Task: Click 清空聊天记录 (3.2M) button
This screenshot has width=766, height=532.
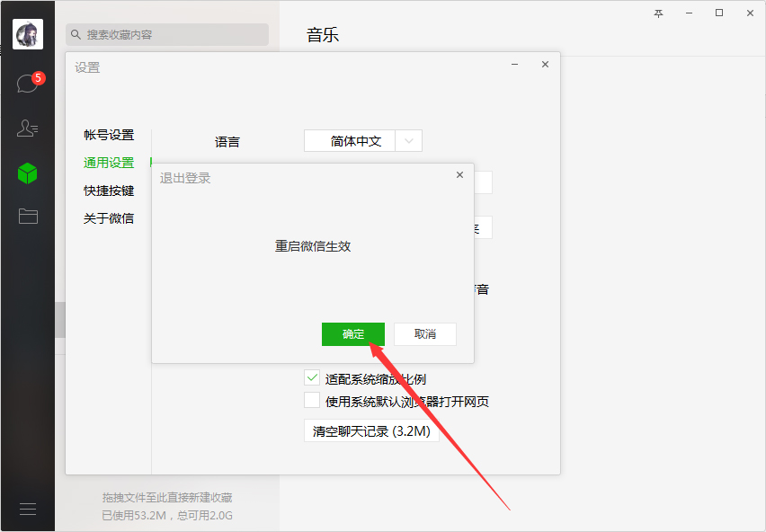Action: click(371, 430)
